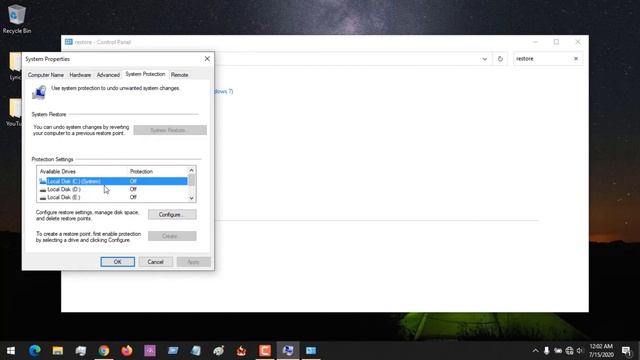Launch Microsoft Edge from taskbar
The image size is (640, 360).
[x=35, y=351]
